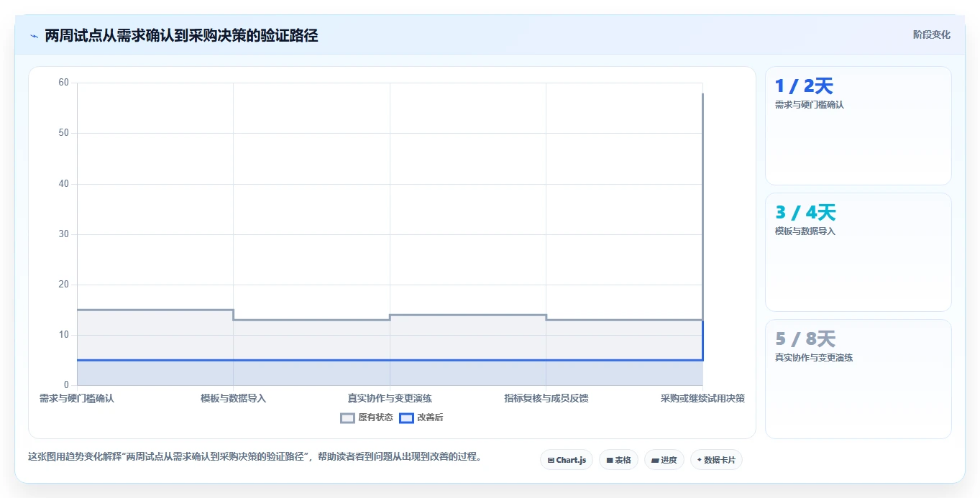Click the description text below the chart
980x498 pixels.
point(255,456)
